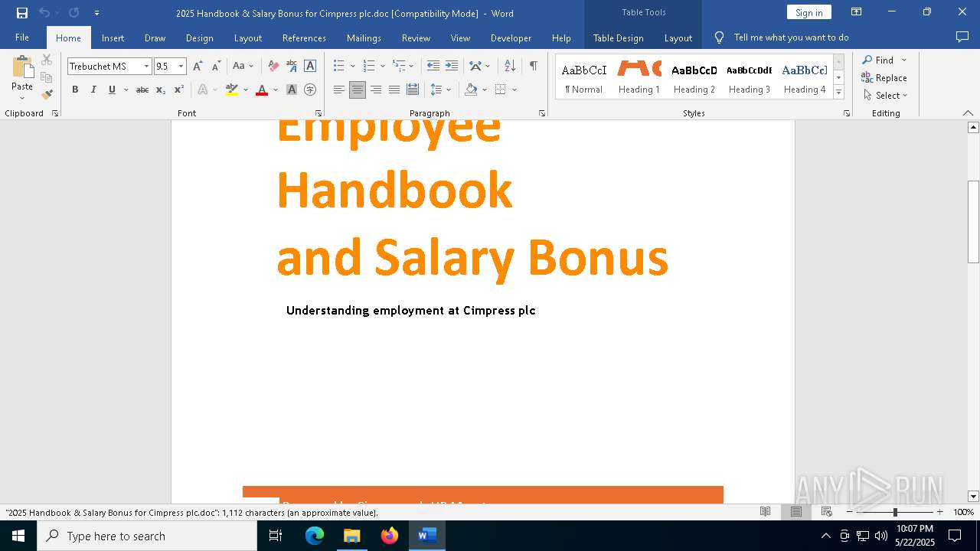Open the enclosed characters tool

(310, 90)
